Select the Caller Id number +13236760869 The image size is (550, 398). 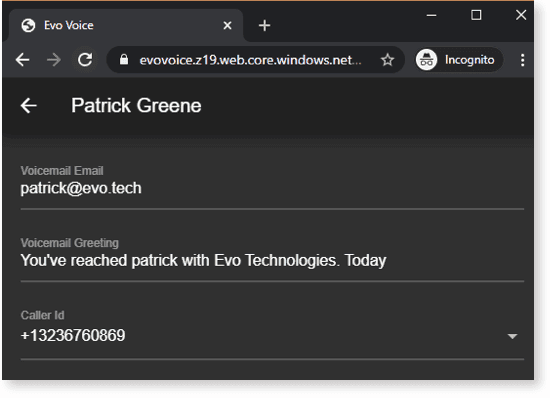tap(73, 335)
